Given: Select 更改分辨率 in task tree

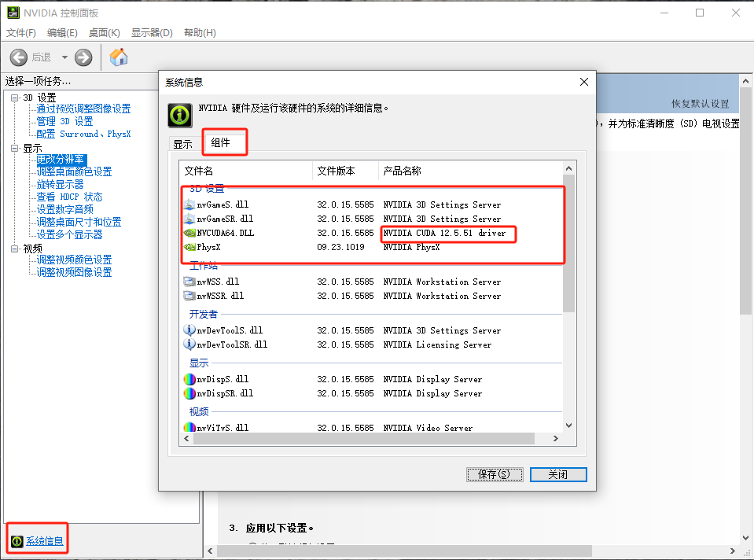Looking at the screenshot, I should (60, 159).
